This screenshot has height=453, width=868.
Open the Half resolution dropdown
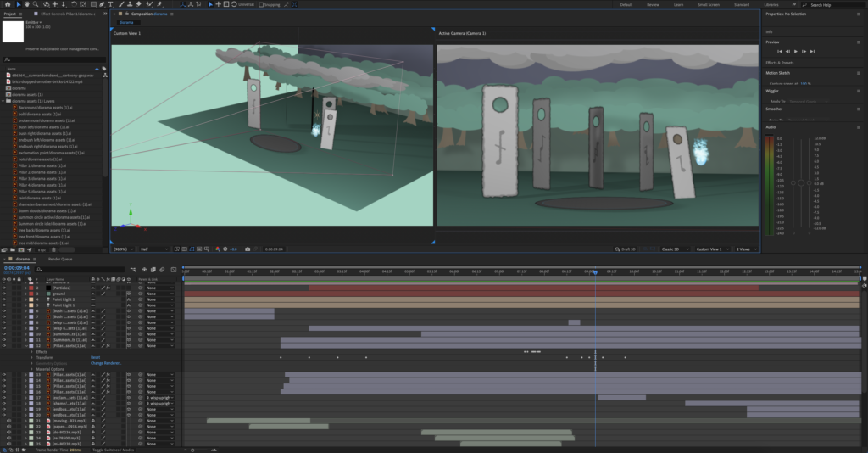tap(153, 249)
